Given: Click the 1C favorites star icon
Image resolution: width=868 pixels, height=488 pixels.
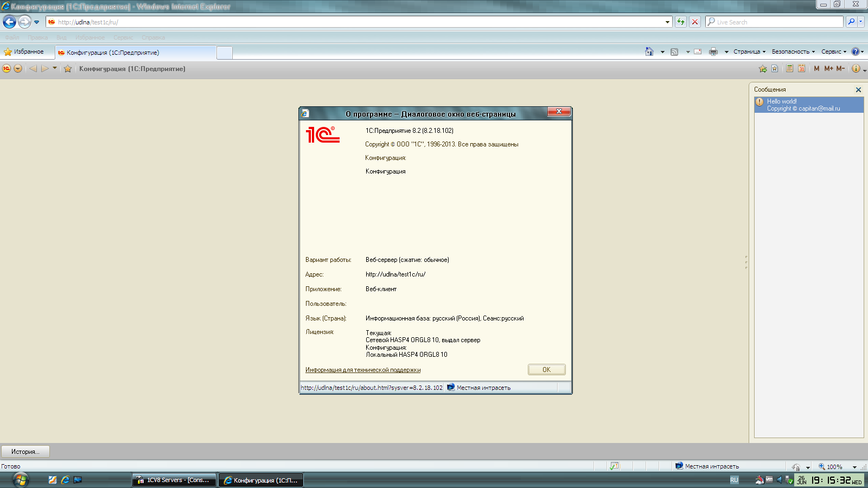Looking at the screenshot, I should click(68, 69).
